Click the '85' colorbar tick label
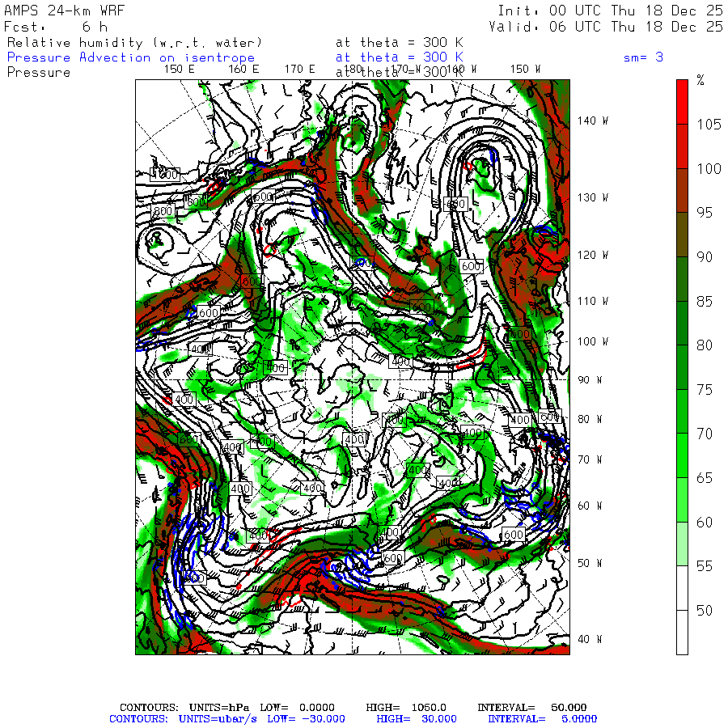Image resolution: width=728 pixels, height=728 pixels. pyautogui.click(x=705, y=302)
